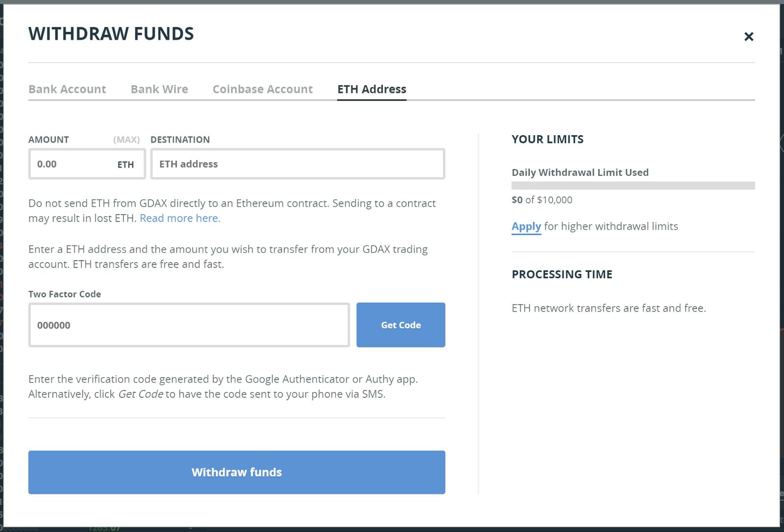This screenshot has height=532, width=784.
Task: Click the Daily Withdrawal Limit progress bar
Action: click(x=633, y=186)
